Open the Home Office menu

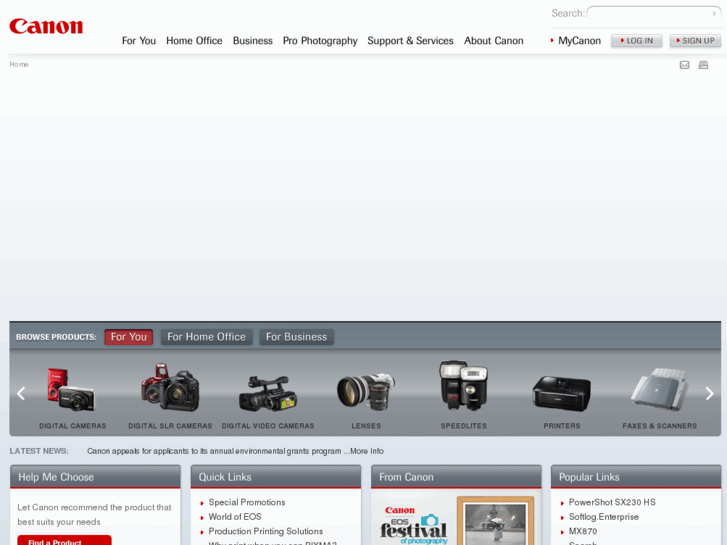click(194, 41)
